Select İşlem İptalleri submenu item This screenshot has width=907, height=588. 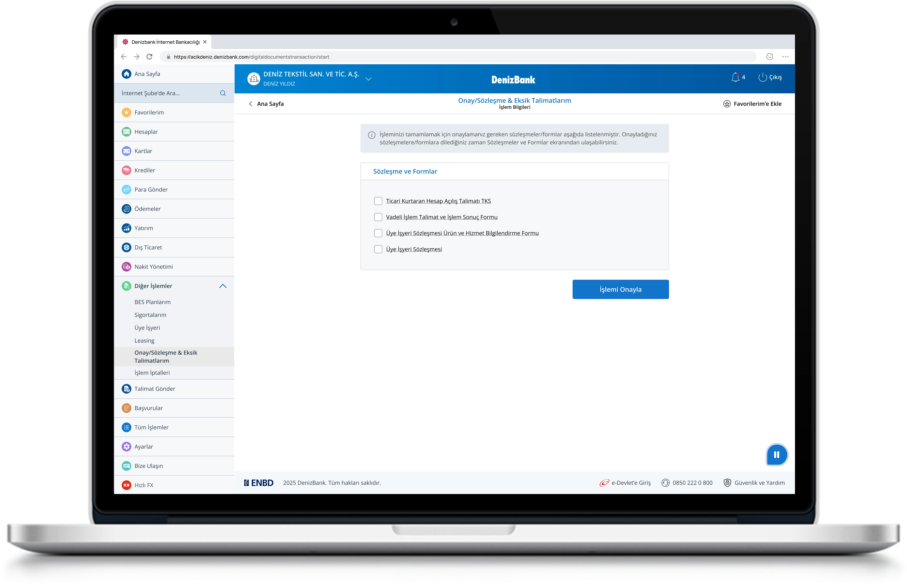pyautogui.click(x=152, y=373)
